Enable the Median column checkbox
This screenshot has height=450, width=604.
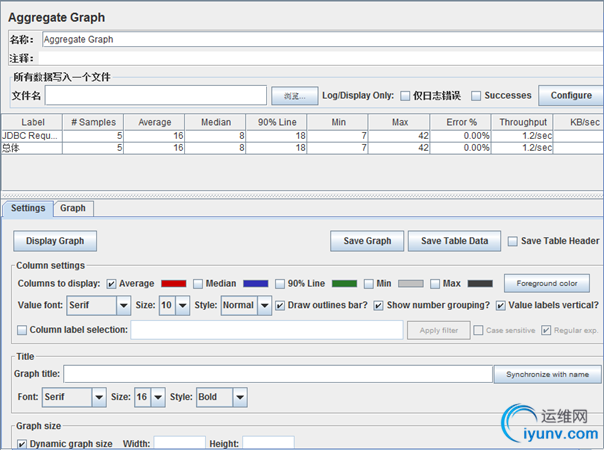[x=198, y=284]
